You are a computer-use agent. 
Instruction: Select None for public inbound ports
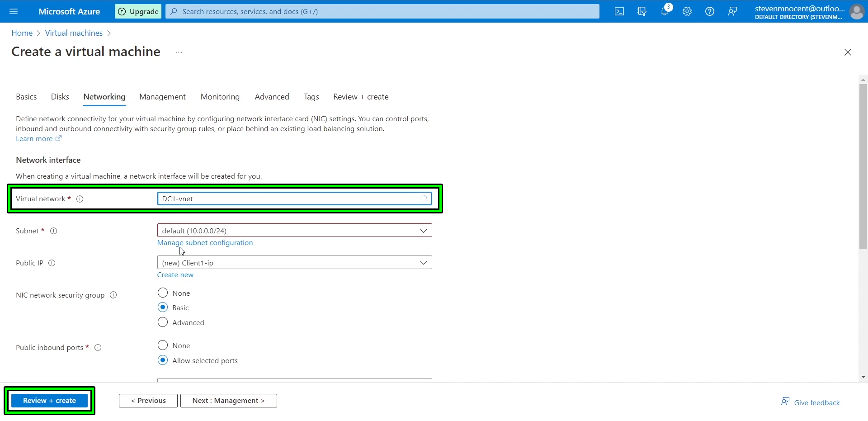click(163, 345)
